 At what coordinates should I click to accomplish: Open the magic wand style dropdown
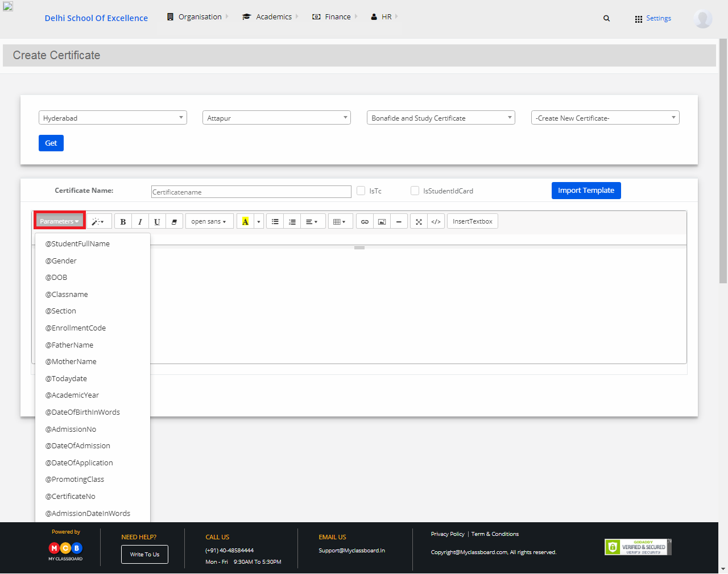coord(98,221)
